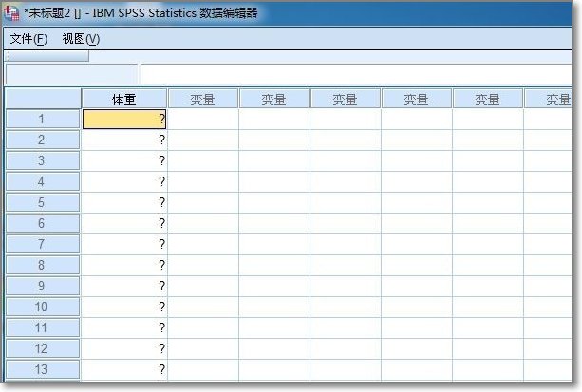This screenshot has height=392, width=582.
Task: Click the SPSS application icon in title bar
Action: [x=11, y=13]
